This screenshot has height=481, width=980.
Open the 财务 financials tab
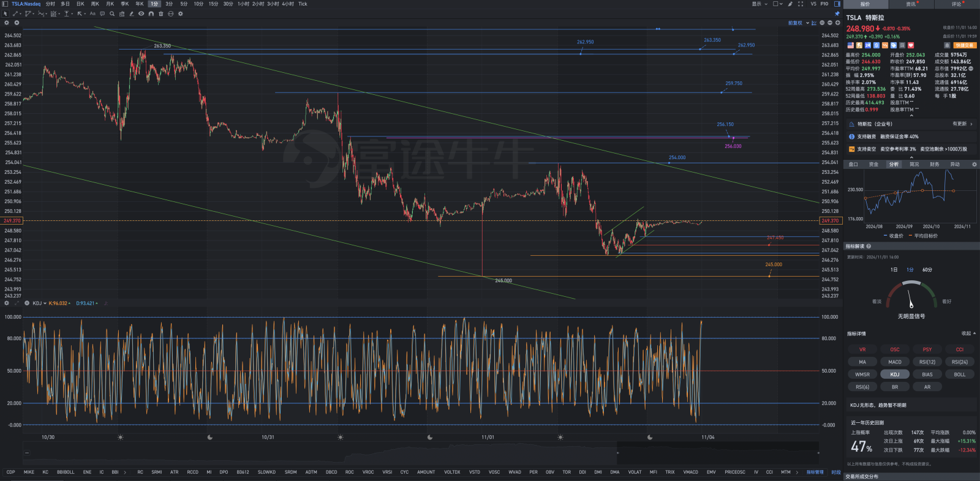935,164
